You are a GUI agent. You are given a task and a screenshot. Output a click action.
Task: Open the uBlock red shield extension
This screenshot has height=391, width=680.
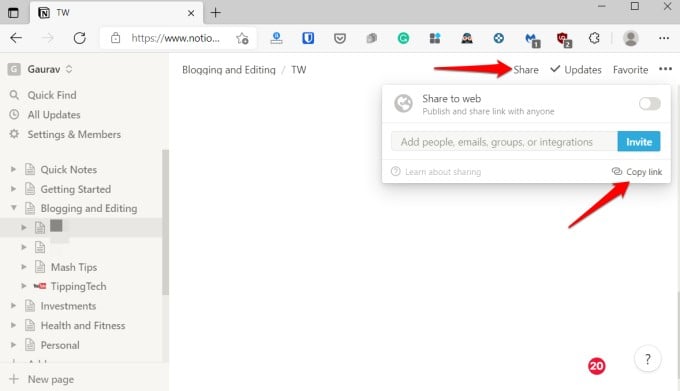point(564,39)
